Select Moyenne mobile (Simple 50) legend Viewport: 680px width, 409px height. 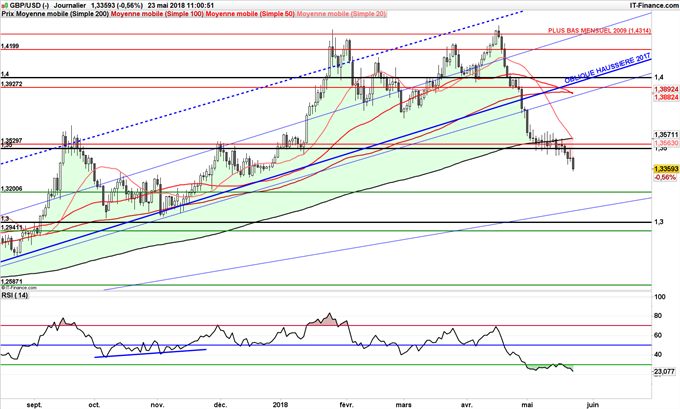click(250, 14)
